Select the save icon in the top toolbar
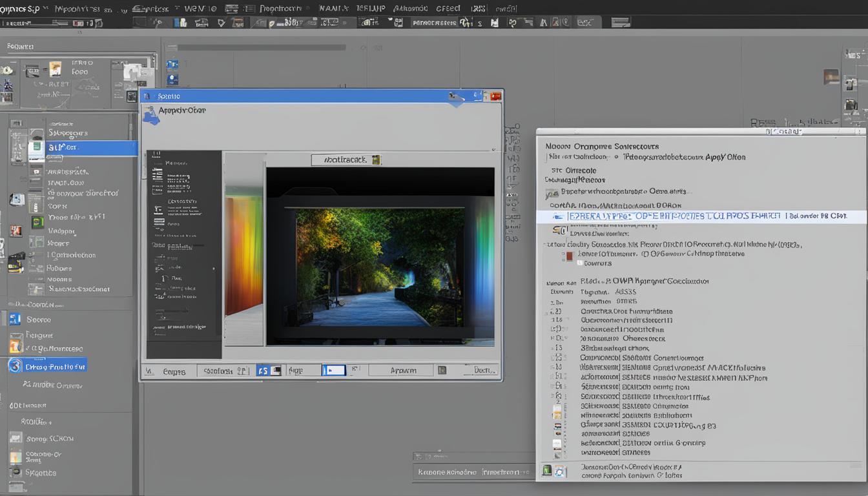 (x=494, y=21)
